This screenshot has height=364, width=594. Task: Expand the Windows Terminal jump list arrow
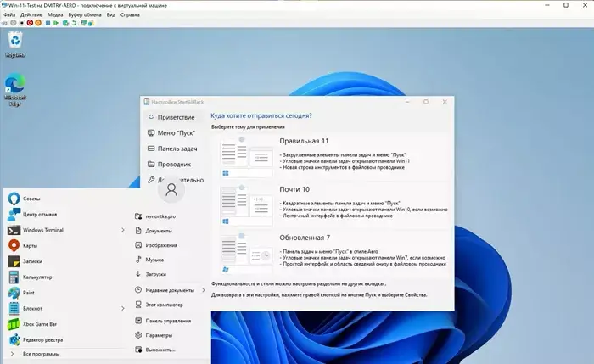coord(122,229)
